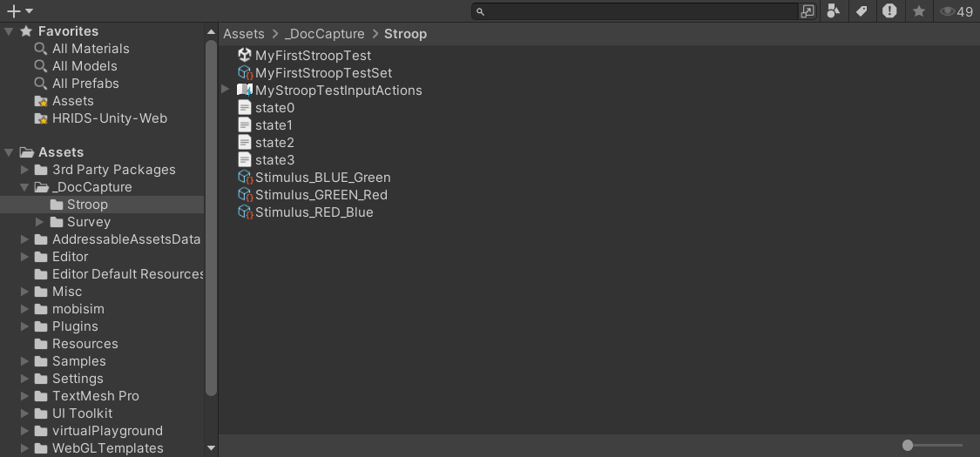Expand the mobisim folder arrow
980x457 pixels.
24,310
